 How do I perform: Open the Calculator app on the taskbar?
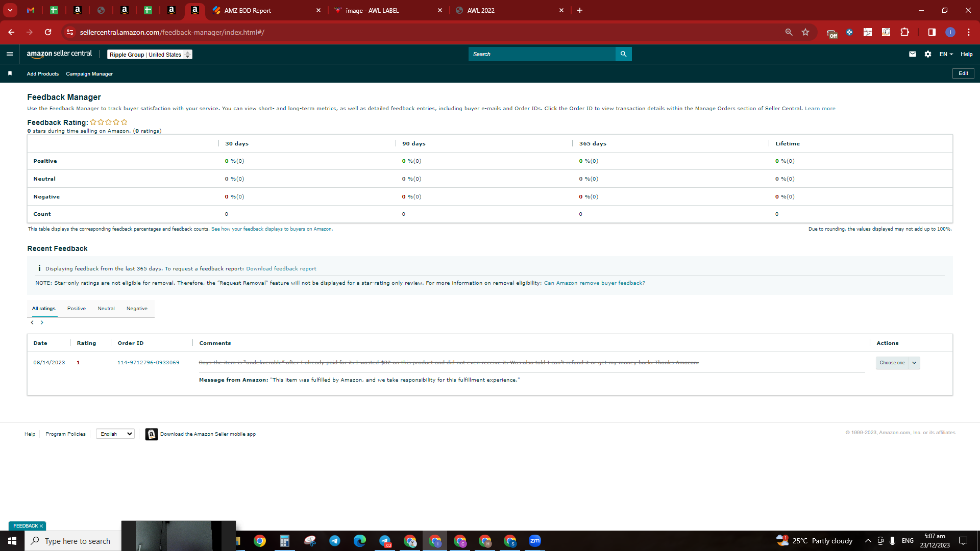(x=285, y=541)
